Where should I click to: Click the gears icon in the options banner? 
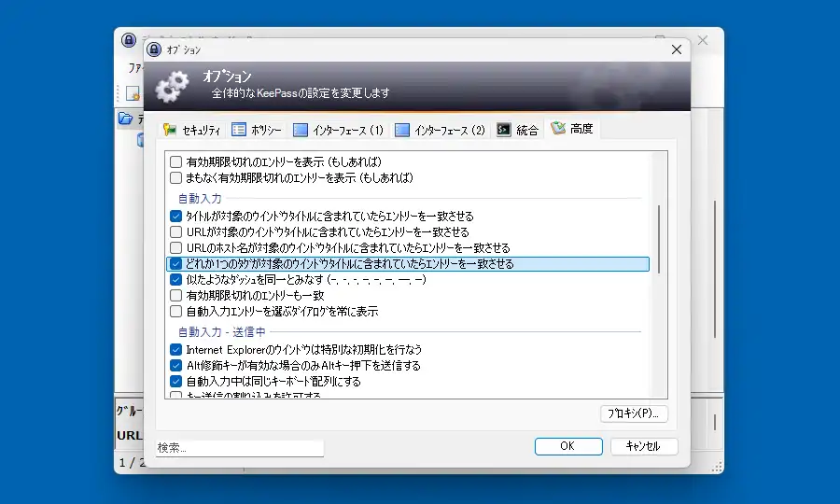click(x=173, y=87)
